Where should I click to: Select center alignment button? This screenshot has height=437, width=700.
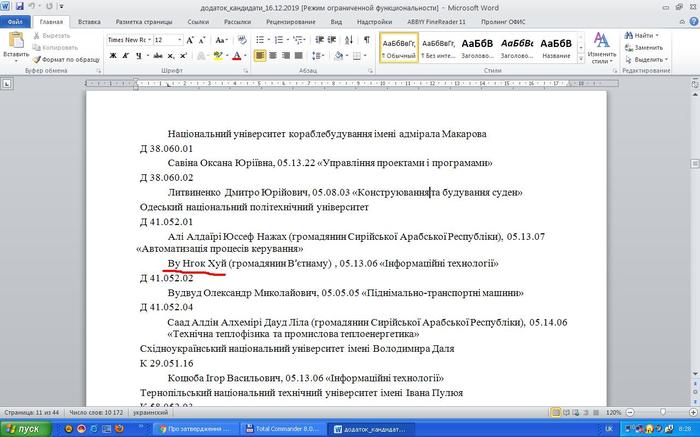tap(273, 56)
